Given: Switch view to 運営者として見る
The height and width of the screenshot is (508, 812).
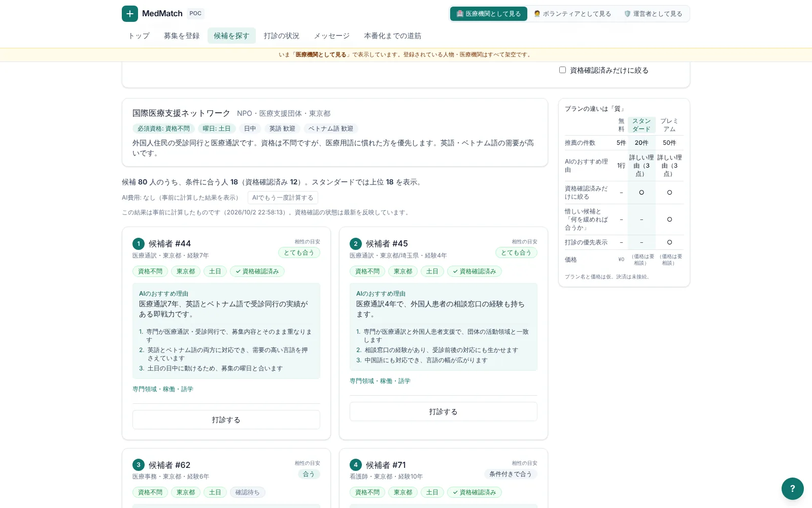Looking at the screenshot, I should 653,14.
